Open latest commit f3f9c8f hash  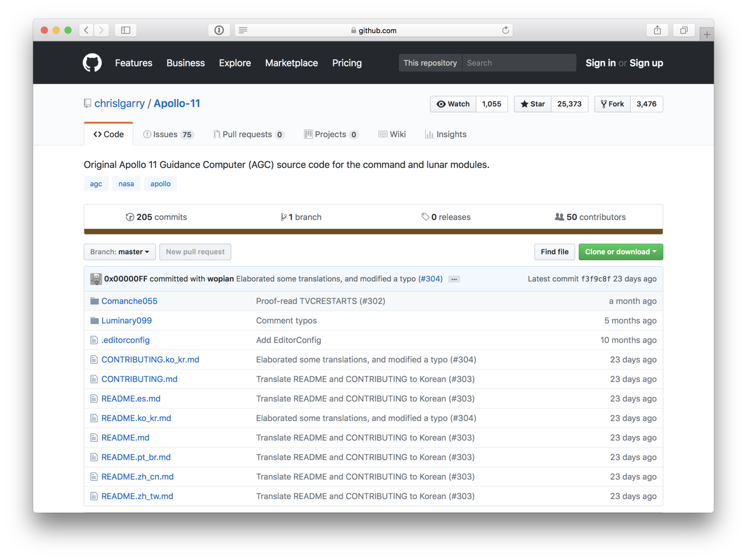[596, 279]
